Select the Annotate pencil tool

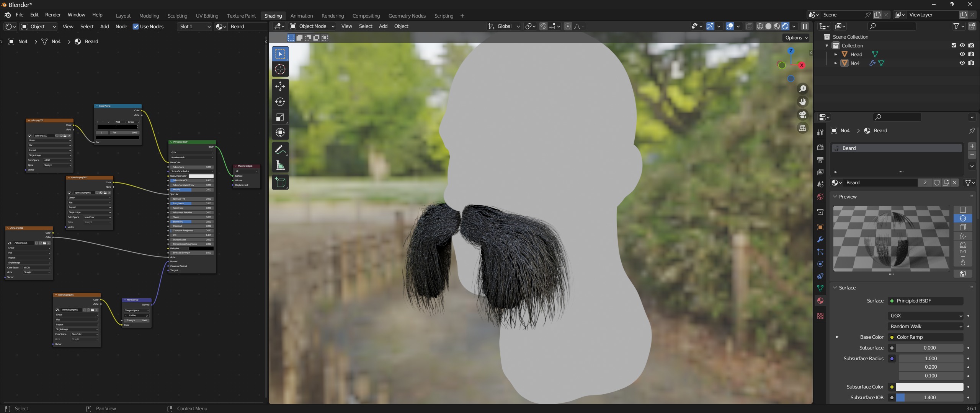[280, 150]
